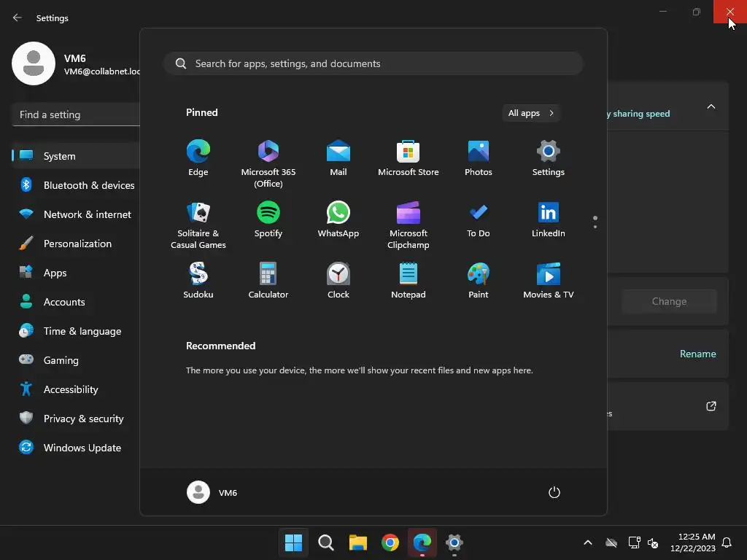Click the Rename link in Settings

[x=697, y=354]
